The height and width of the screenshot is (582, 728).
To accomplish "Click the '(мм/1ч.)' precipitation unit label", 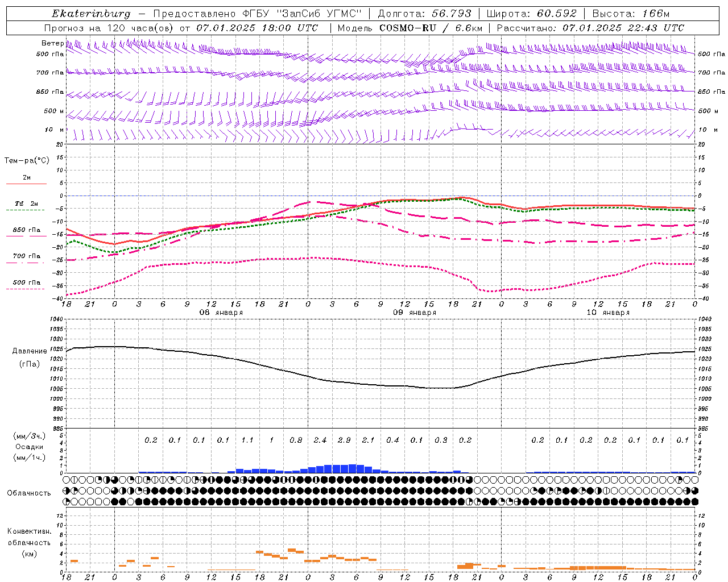I will coord(30,458).
